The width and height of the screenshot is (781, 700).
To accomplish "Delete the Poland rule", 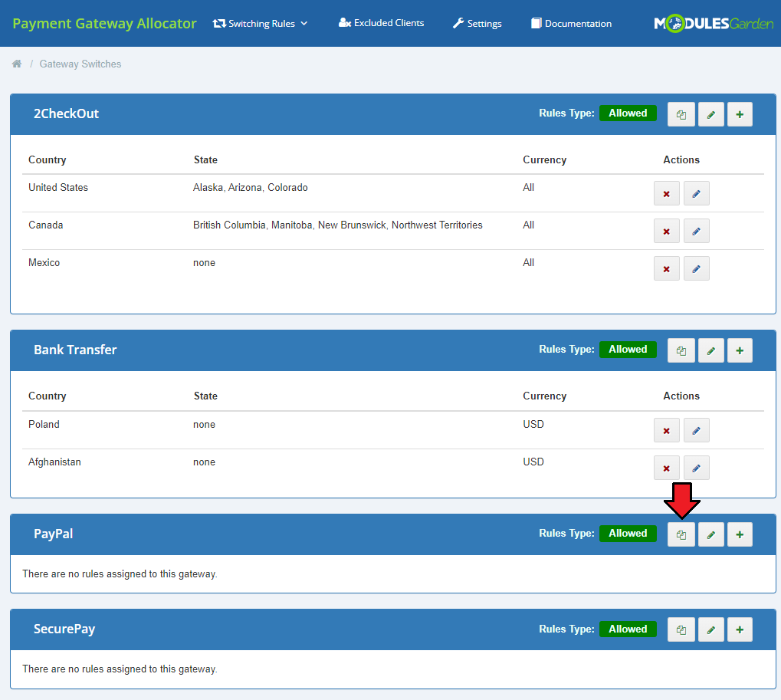I will [x=667, y=430].
